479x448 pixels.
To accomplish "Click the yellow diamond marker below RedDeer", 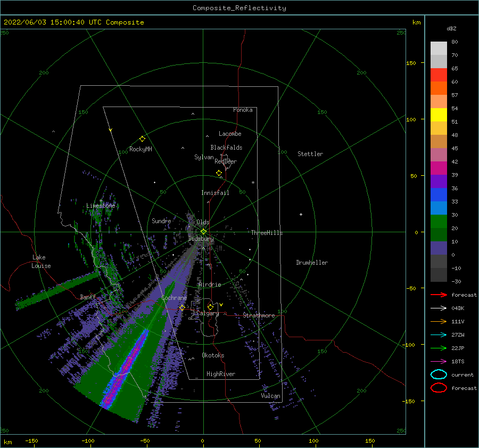I will pyautogui.click(x=219, y=173).
